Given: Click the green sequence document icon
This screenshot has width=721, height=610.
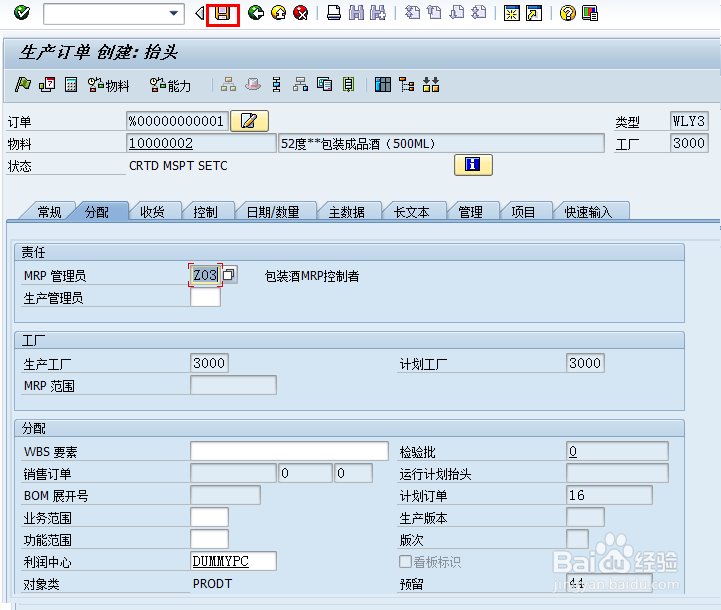Looking at the screenshot, I should pos(349,85).
